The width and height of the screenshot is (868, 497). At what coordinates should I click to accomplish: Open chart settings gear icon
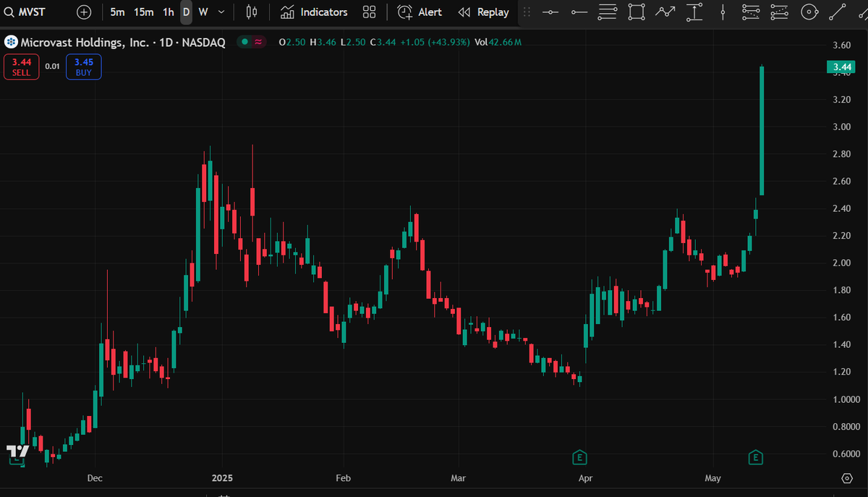(x=847, y=479)
